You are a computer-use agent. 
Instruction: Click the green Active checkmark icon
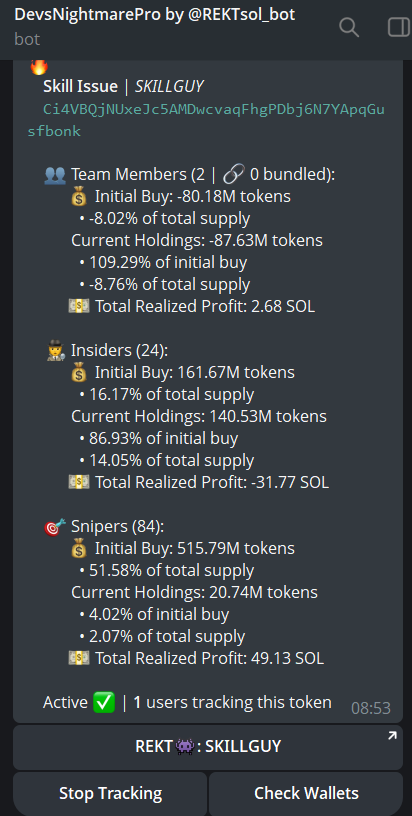pyautogui.click(x=104, y=703)
